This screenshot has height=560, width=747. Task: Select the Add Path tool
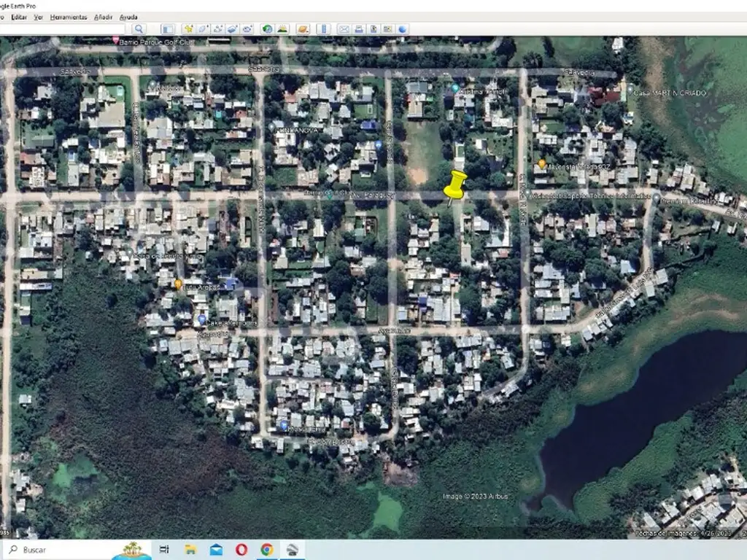[217, 29]
